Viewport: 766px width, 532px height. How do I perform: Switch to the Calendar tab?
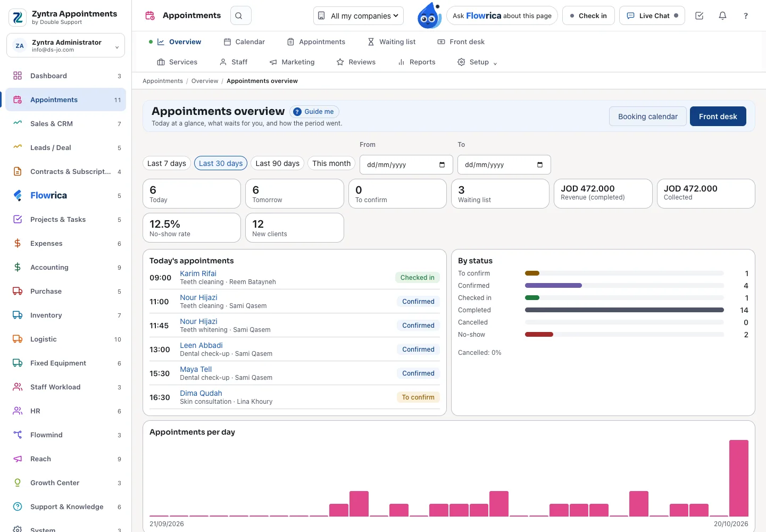[x=244, y=42]
